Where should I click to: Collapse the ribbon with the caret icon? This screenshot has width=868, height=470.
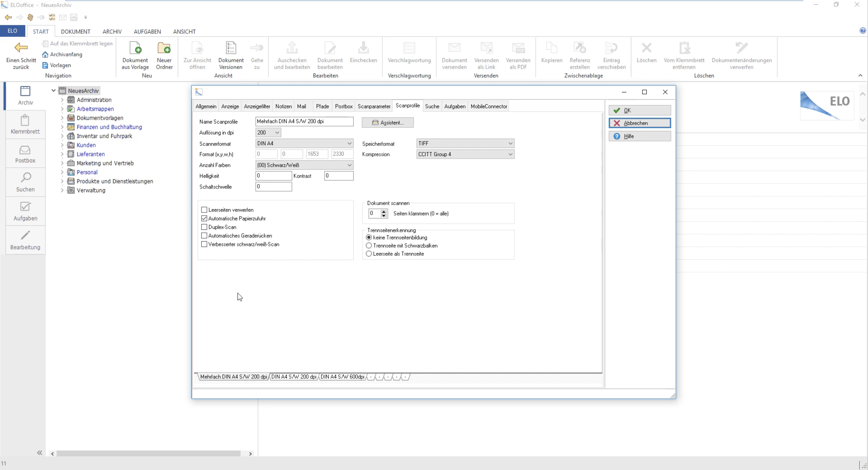860,75
